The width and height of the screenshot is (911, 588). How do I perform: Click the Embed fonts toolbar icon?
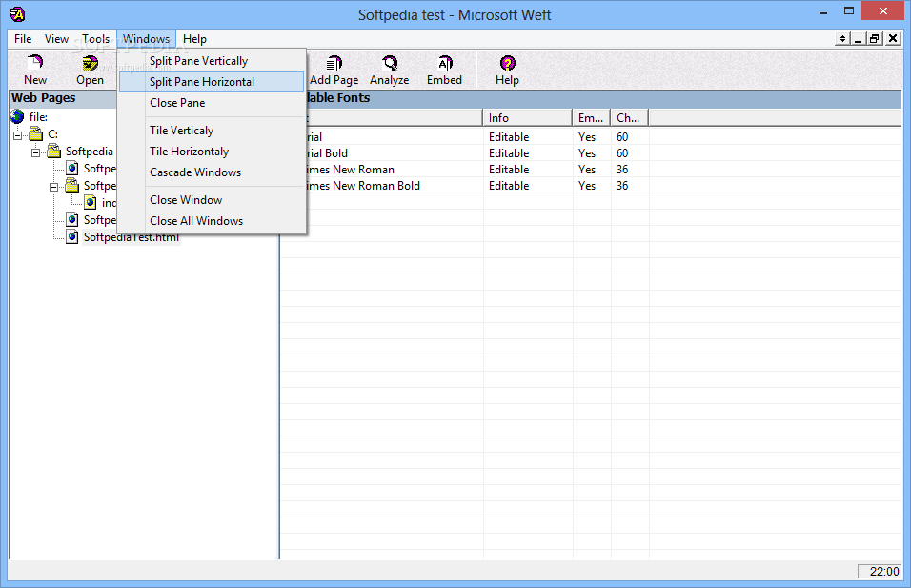444,62
